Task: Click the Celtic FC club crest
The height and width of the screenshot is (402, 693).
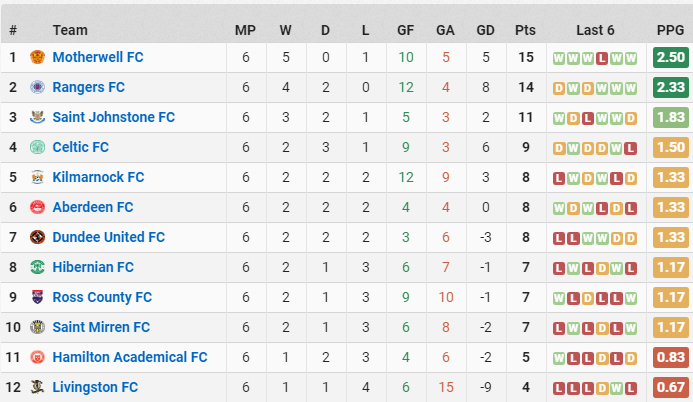Action: (38, 147)
